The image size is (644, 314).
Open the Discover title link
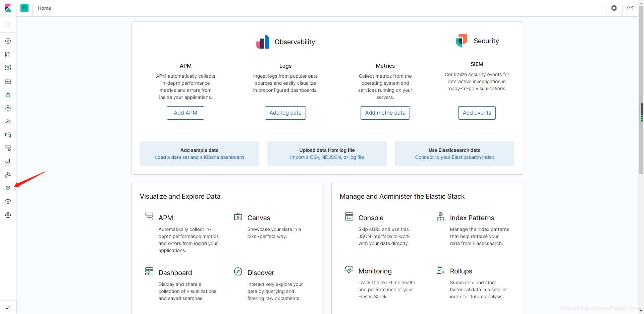261,273
